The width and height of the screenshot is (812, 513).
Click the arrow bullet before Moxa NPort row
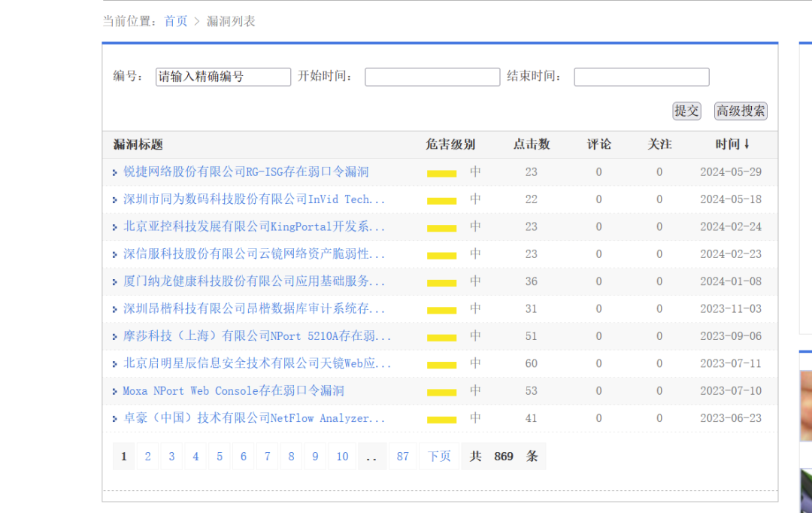[115, 392]
